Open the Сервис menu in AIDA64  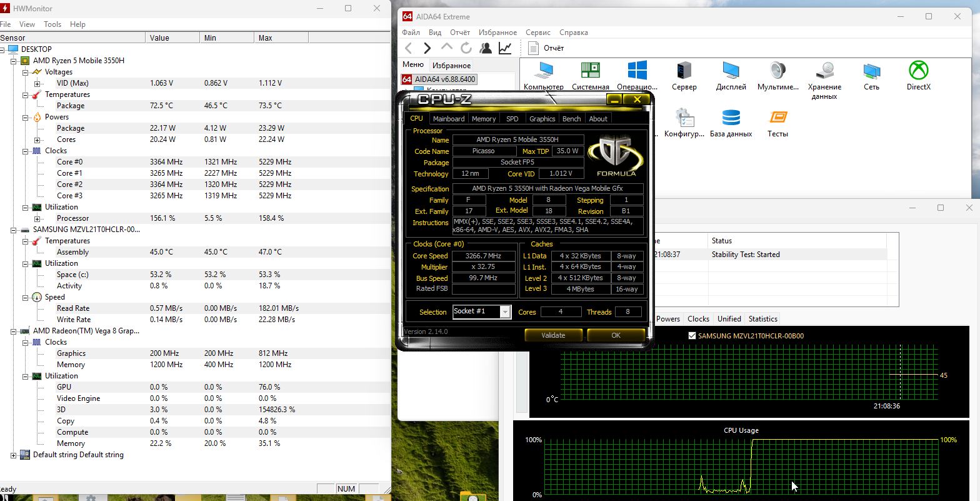[538, 33]
